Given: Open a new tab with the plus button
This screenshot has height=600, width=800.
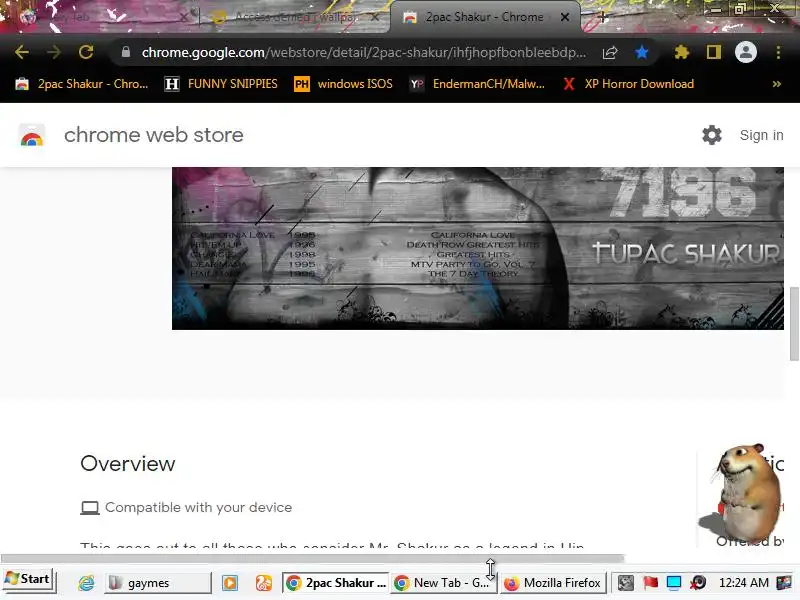Looking at the screenshot, I should click(x=603, y=17).
